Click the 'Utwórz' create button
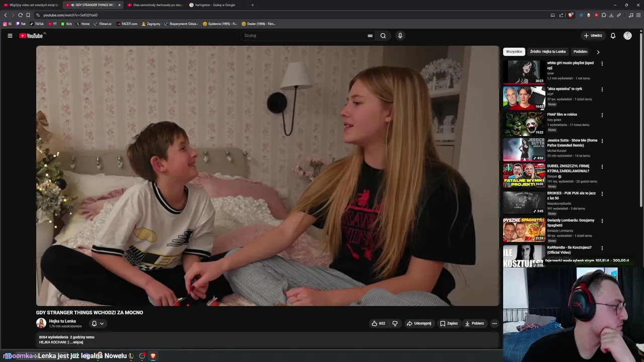The image size is (644, 362). coord(593,36)
